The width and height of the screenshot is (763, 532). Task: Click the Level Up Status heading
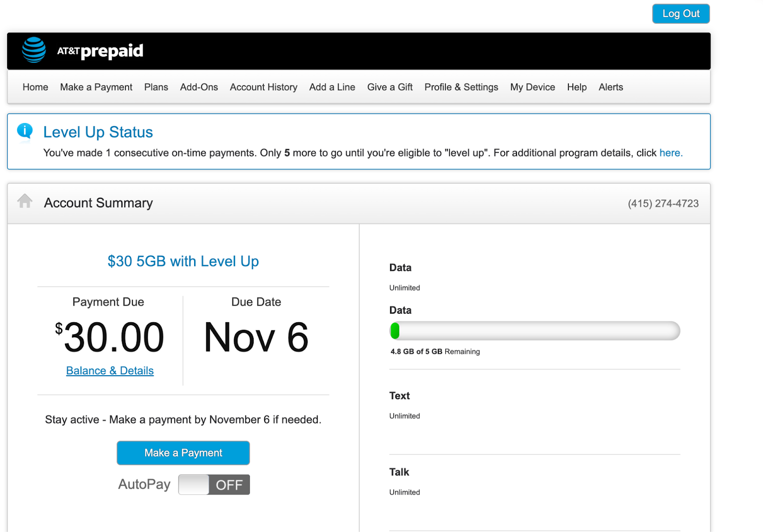[x=98, y=132]
